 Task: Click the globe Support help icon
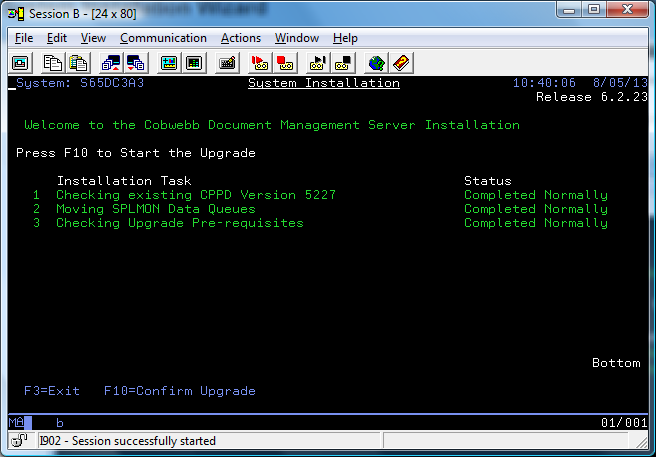pos(376,63)
